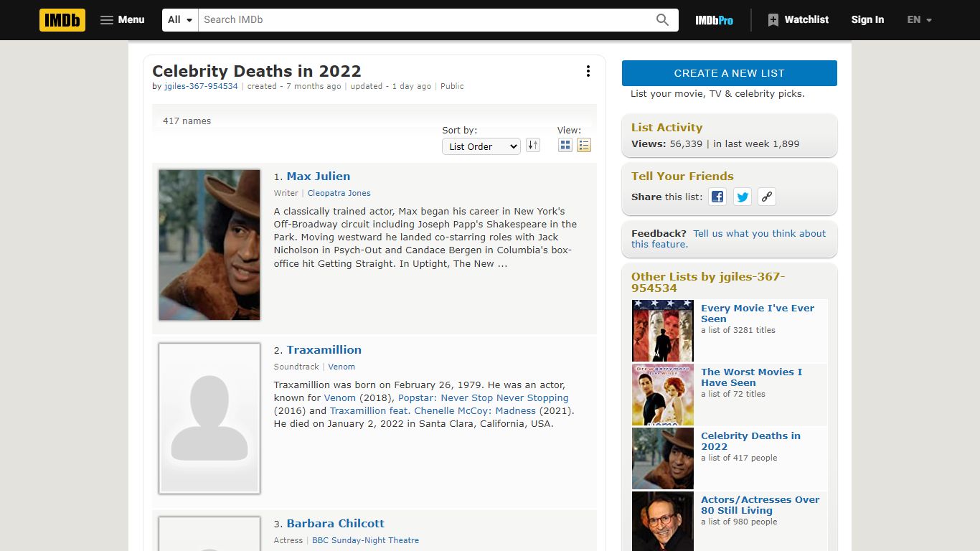Open Every Movie I've Ever Seen thumbnail

click(x=663, y=331)
